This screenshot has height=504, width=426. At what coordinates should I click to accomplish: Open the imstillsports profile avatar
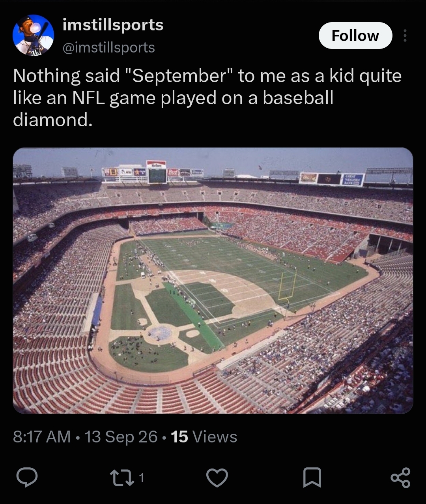pos(33,36)
